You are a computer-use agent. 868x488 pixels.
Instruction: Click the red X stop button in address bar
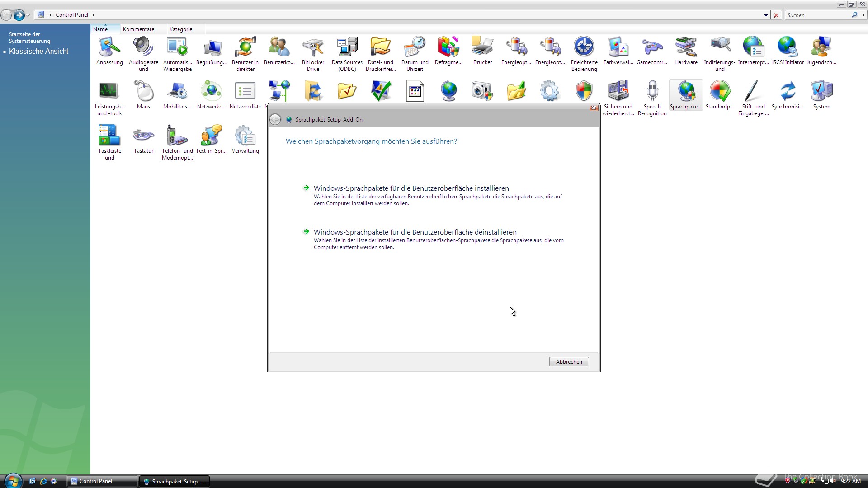pos(776,15)
